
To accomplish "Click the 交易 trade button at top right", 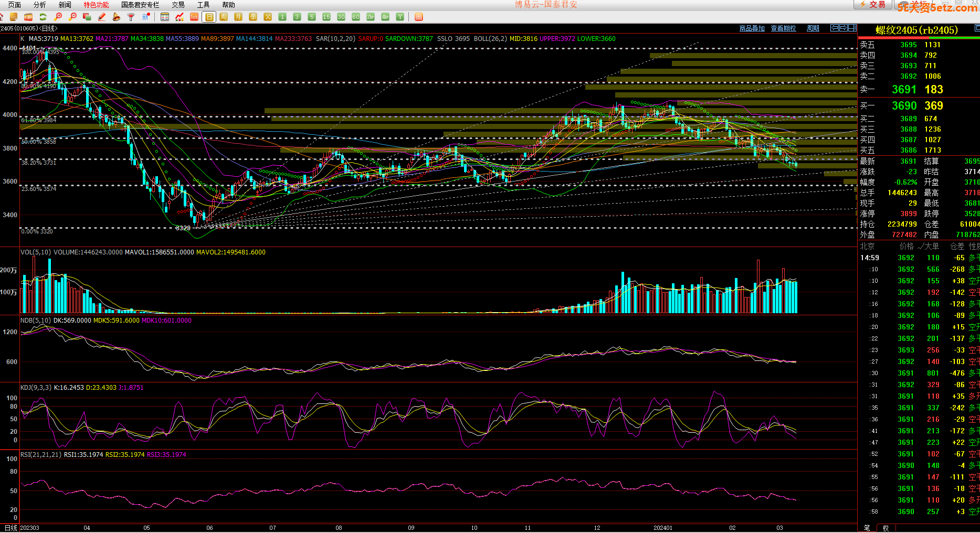I will [871, 5].
